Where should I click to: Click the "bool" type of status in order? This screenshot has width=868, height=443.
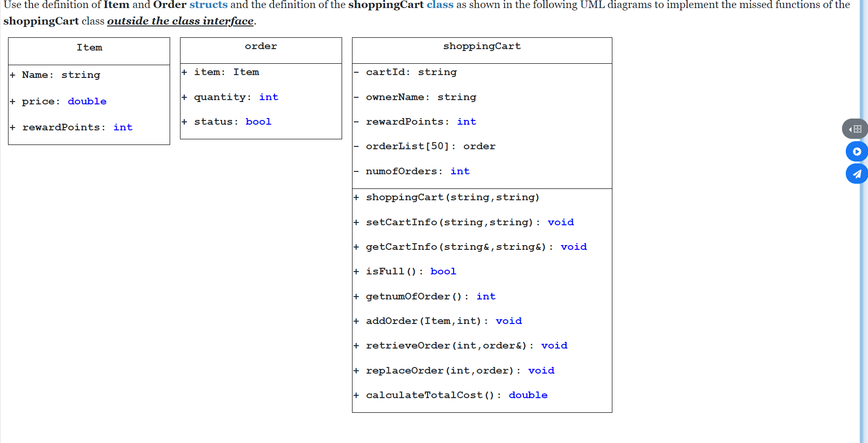(x=258, y=121)
